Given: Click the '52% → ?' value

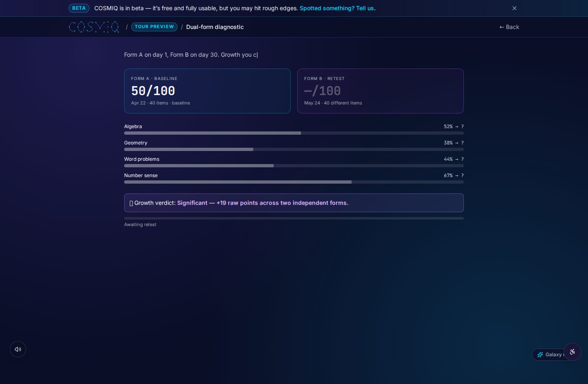Looking at the screenshot, I should click(x=454, y=127).
